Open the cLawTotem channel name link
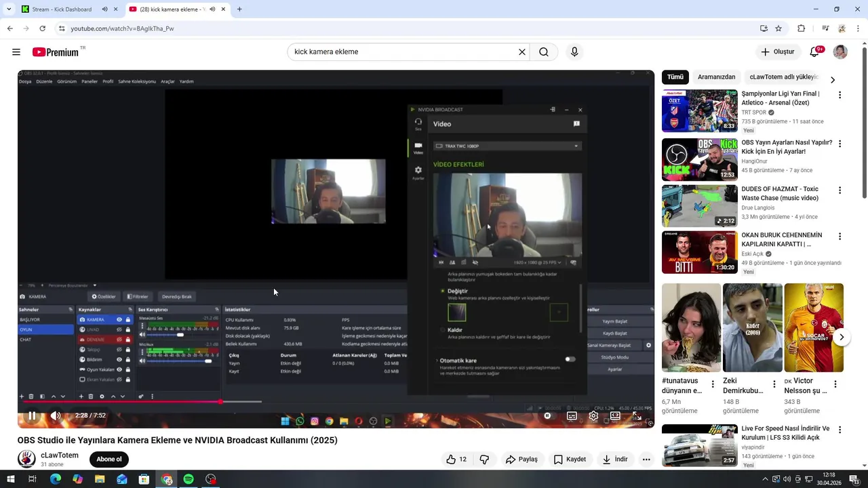868x488 pixels. click(x=60, y=455)
